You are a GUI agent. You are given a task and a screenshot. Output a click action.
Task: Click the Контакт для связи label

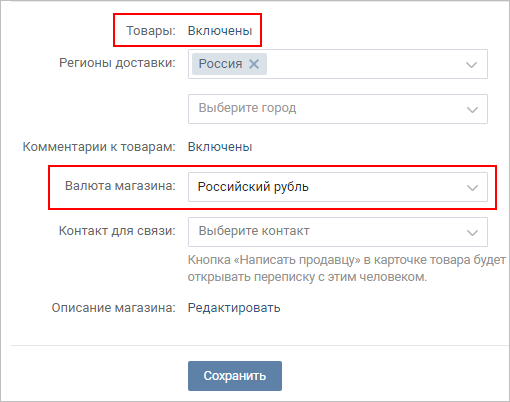117,231
